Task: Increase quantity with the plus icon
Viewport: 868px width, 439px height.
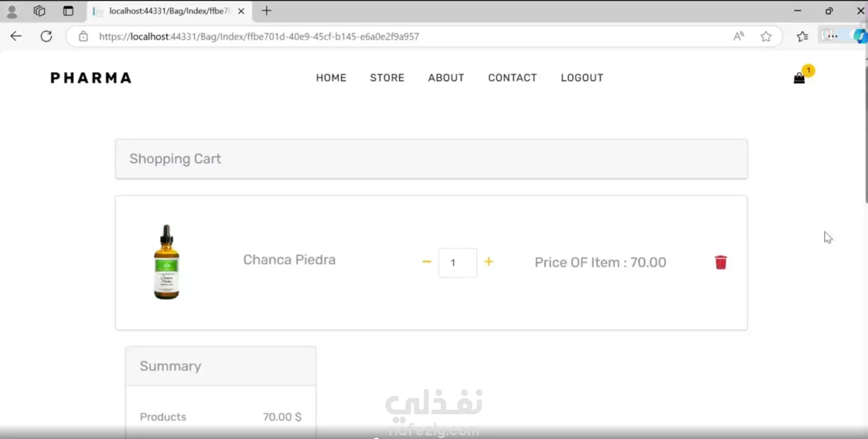Action: [x=489, y=261]
